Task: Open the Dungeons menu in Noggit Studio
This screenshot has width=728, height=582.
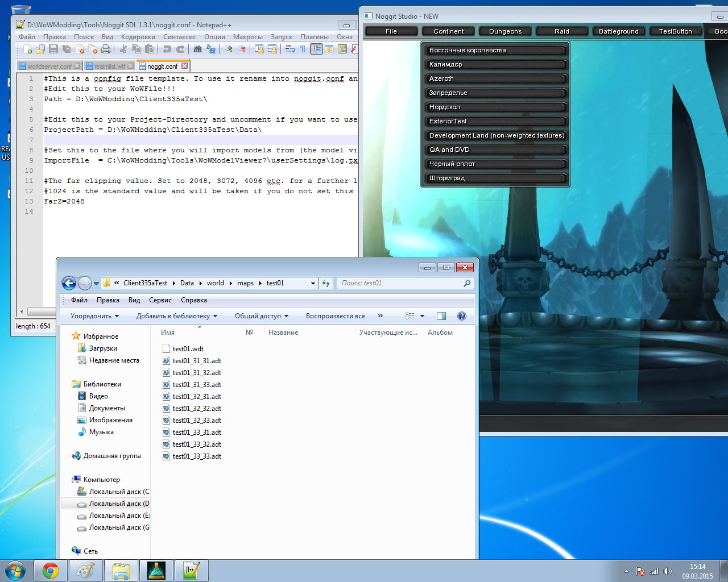Action: [x=505, y=31]
